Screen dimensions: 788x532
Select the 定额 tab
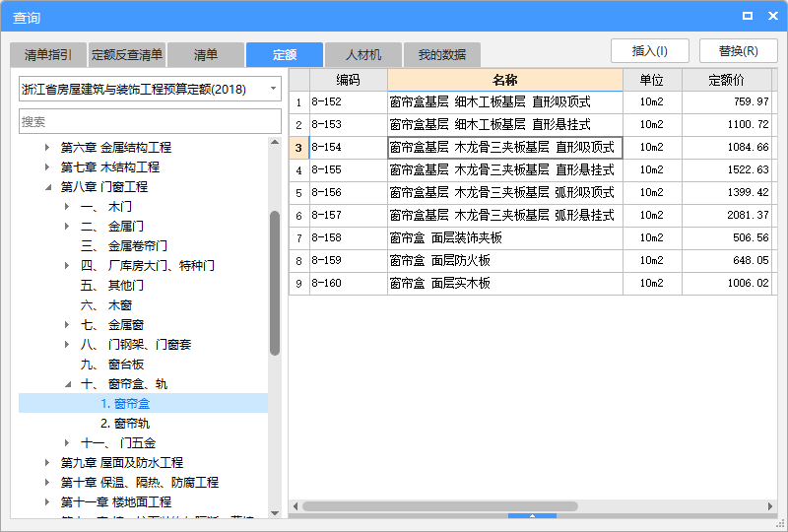(285, 55)
